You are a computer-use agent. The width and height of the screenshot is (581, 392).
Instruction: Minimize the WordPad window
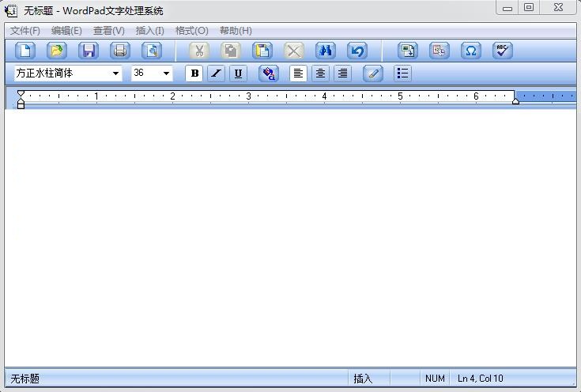[507, 7]
